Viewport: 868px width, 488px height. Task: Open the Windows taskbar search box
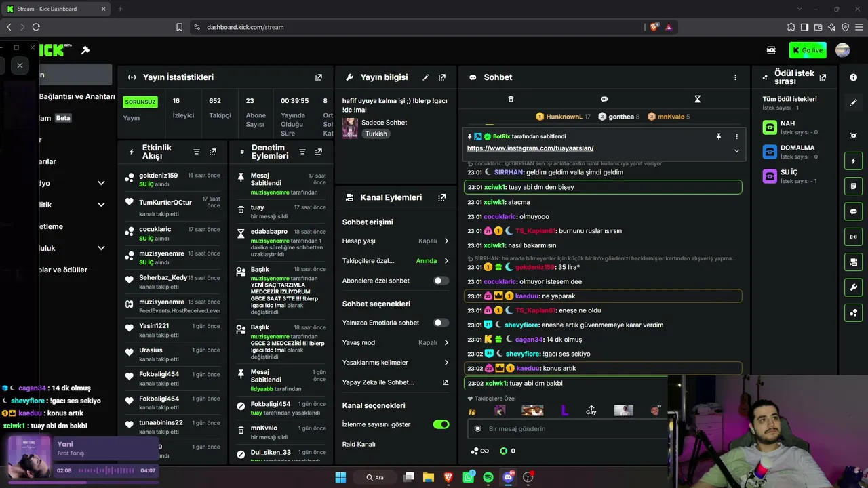point(375,477)
